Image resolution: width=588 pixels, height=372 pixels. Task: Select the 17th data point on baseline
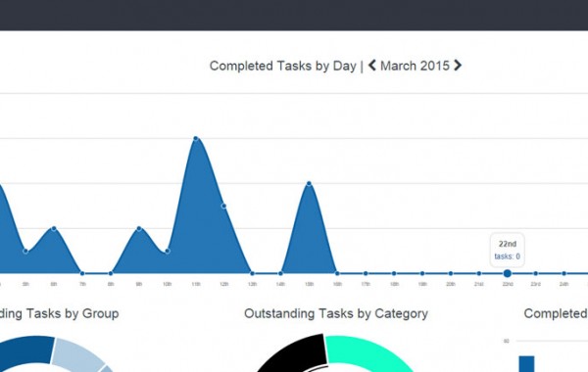click(x=366, y=273)
